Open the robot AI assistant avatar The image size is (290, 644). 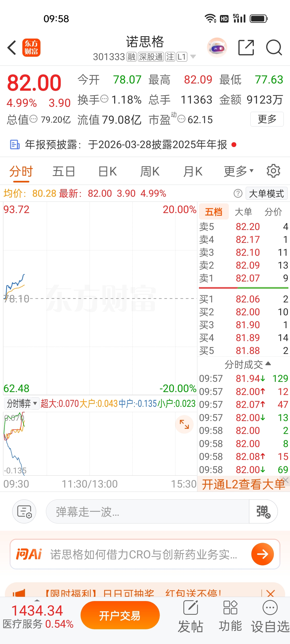pos(217,48)
